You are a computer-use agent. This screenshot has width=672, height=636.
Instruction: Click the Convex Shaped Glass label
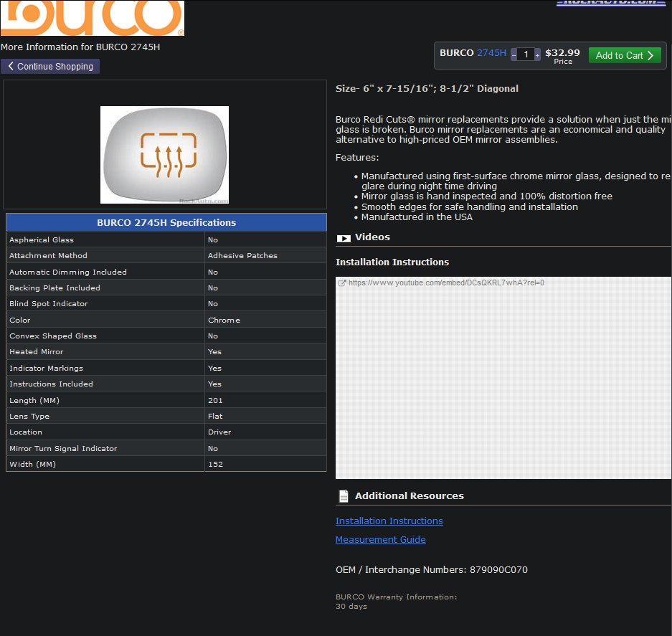[53, 336]
